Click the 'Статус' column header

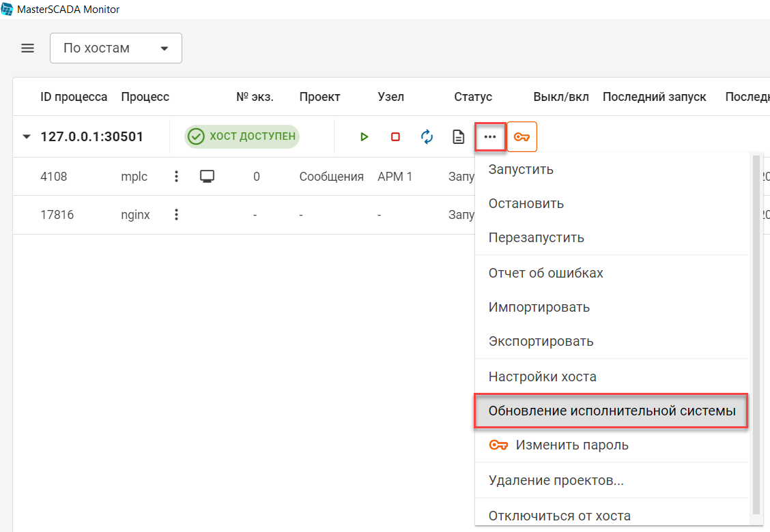[x=473, y=97]
